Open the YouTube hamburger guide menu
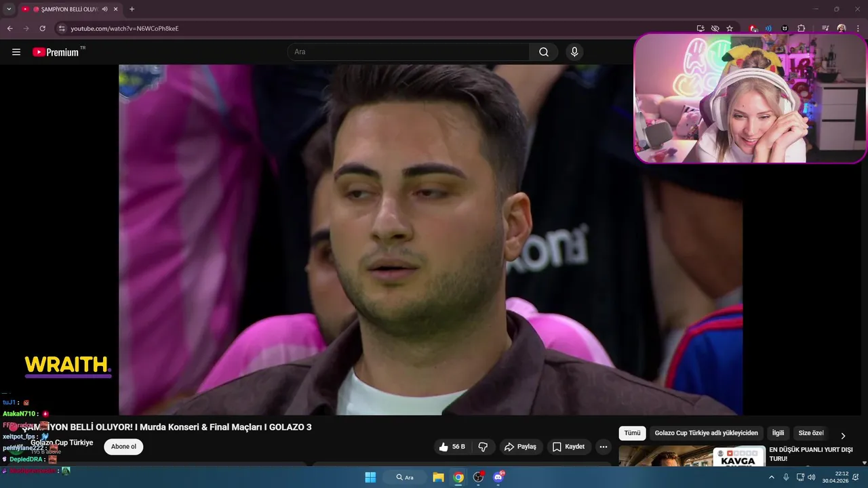The width and height of the screenshot is (868, 488). coord(16,52)
